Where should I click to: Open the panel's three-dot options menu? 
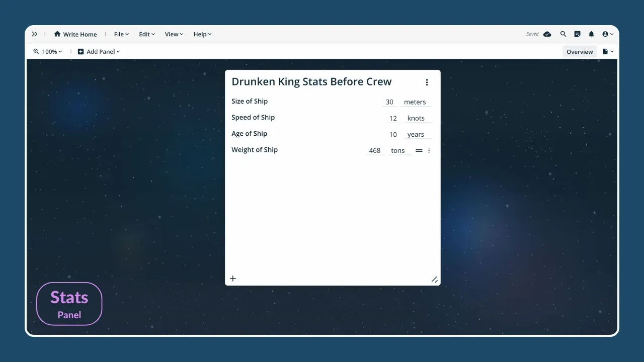pos(427,82)
